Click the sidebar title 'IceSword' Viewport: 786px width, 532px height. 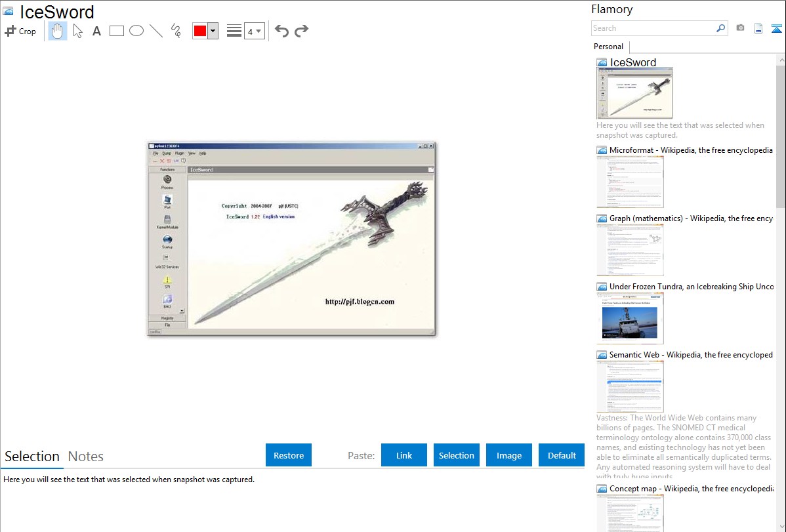click(x=632, y=63)
